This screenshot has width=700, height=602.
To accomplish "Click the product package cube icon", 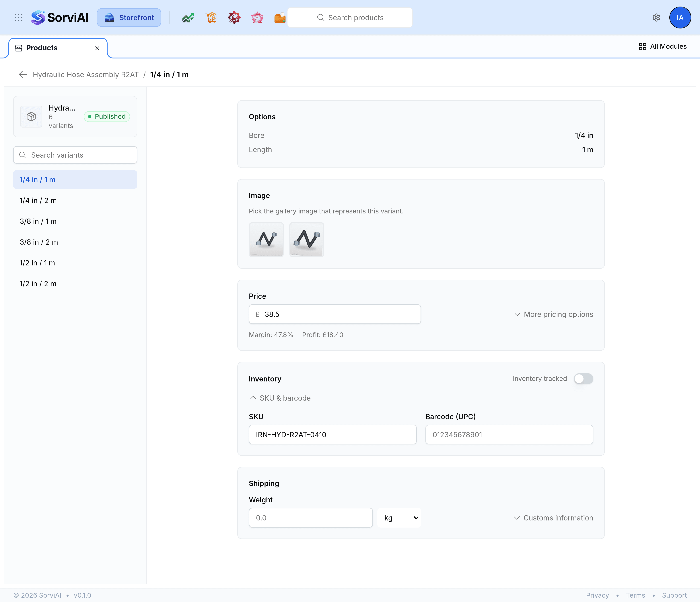I will point(31,117).
